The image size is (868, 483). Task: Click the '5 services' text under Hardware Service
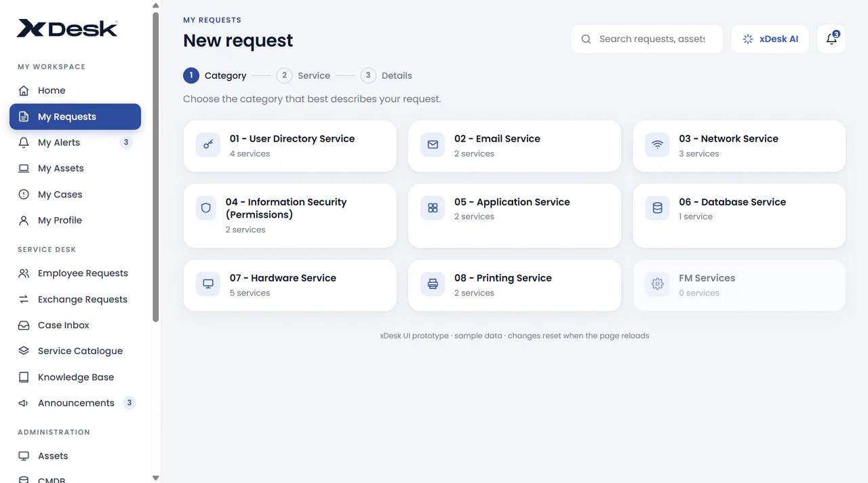coord(250,293)
